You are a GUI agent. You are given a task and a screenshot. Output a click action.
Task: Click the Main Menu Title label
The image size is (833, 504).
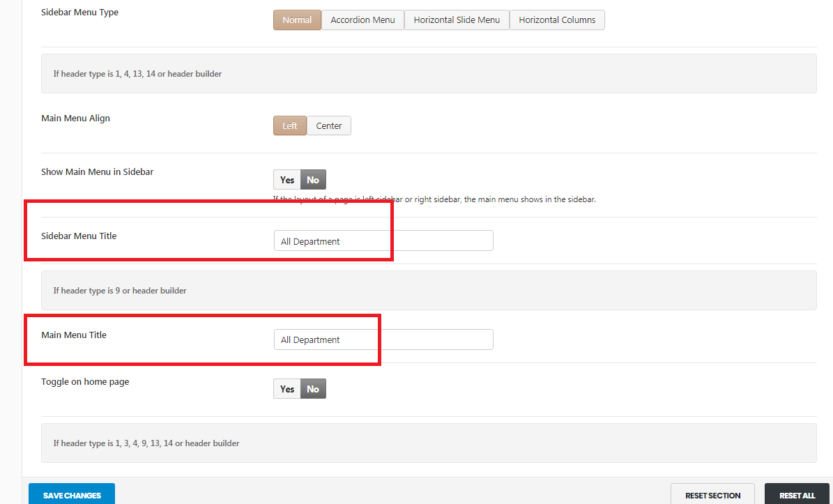74,335
